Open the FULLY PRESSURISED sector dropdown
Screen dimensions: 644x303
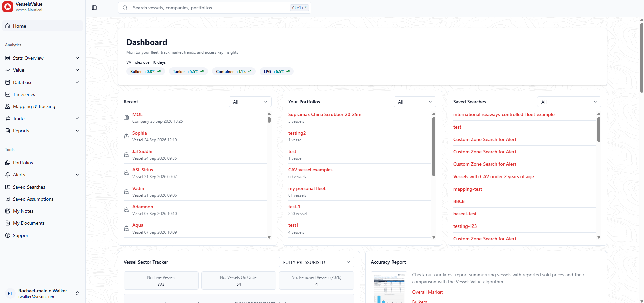317,262
